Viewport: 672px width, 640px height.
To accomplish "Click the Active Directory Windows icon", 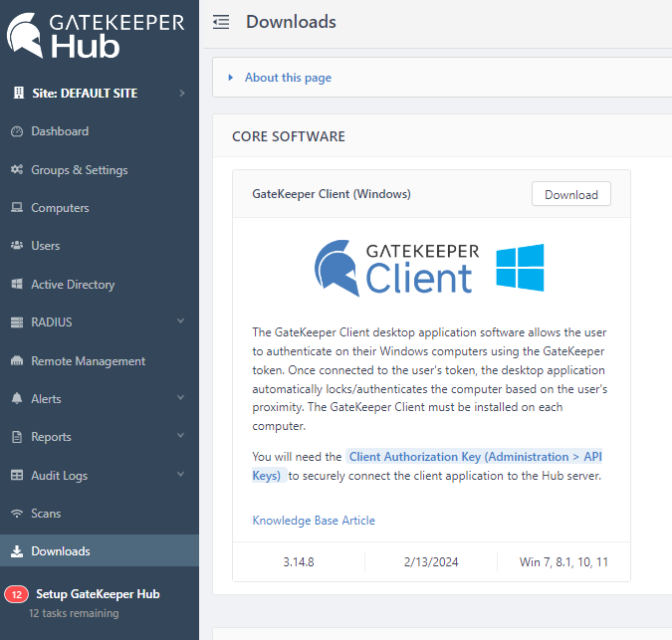I will (17, 285).
